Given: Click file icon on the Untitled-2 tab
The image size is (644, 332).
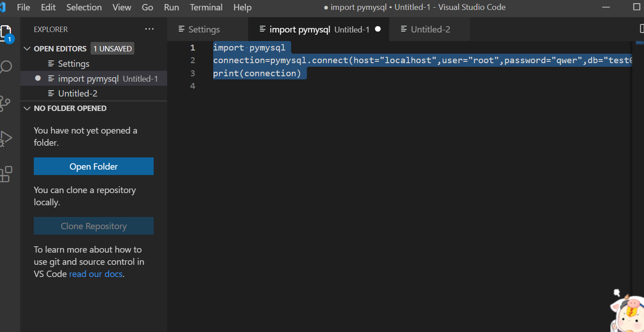Looking at the screenshot, I should pos(404,29).
